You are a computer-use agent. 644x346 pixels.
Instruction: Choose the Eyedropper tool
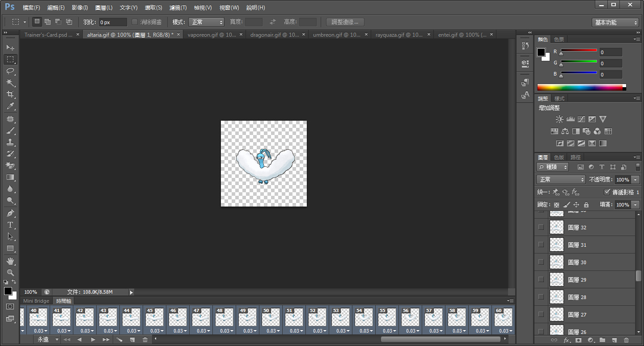tap(11, 106)
